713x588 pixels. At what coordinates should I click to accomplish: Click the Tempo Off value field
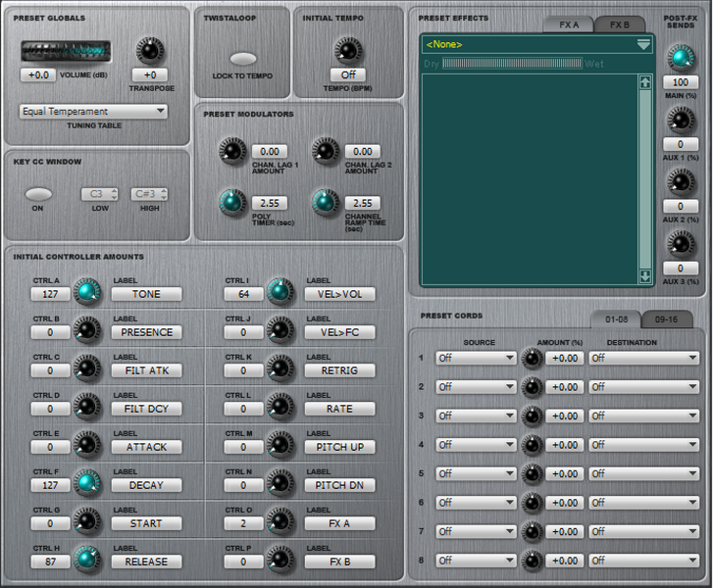(x=348, y=74)
